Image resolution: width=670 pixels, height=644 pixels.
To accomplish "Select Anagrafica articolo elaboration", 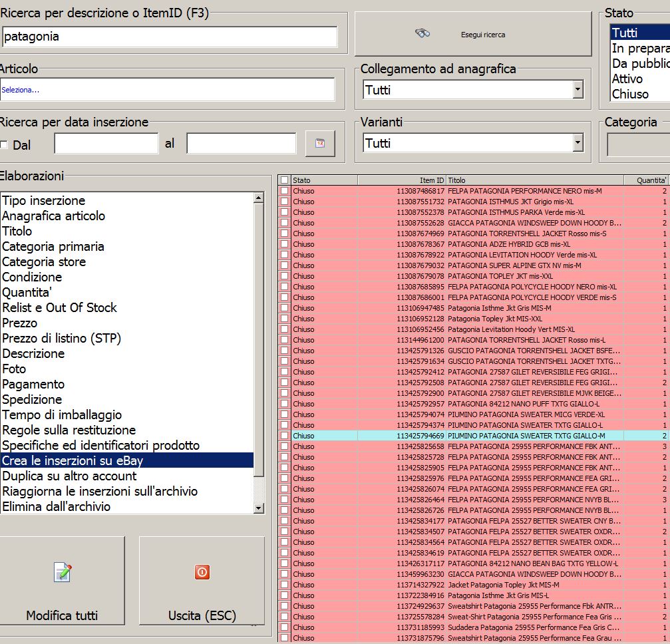I will pos(127,216).
